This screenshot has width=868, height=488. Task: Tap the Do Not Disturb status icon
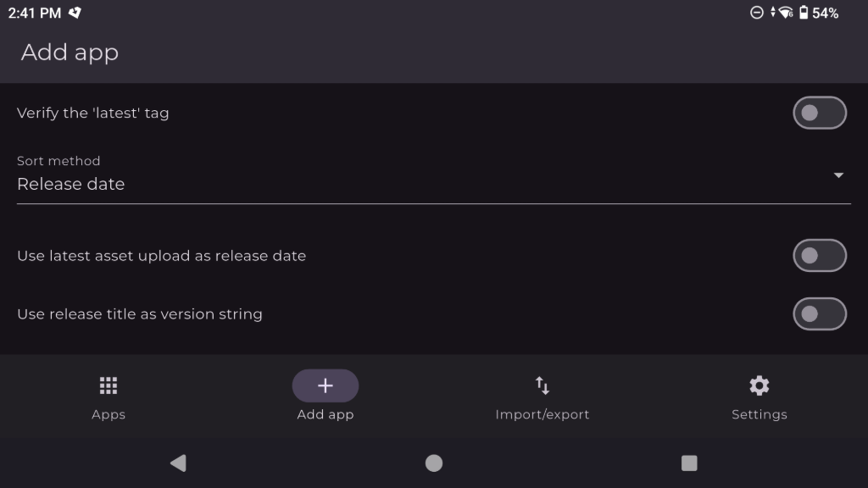point(757,13)
